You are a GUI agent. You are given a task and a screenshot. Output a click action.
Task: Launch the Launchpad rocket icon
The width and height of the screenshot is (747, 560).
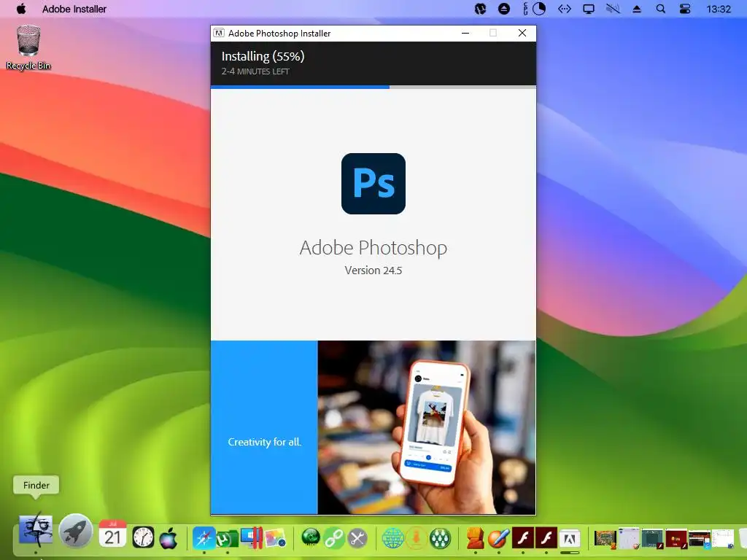(x=76, y=531)
